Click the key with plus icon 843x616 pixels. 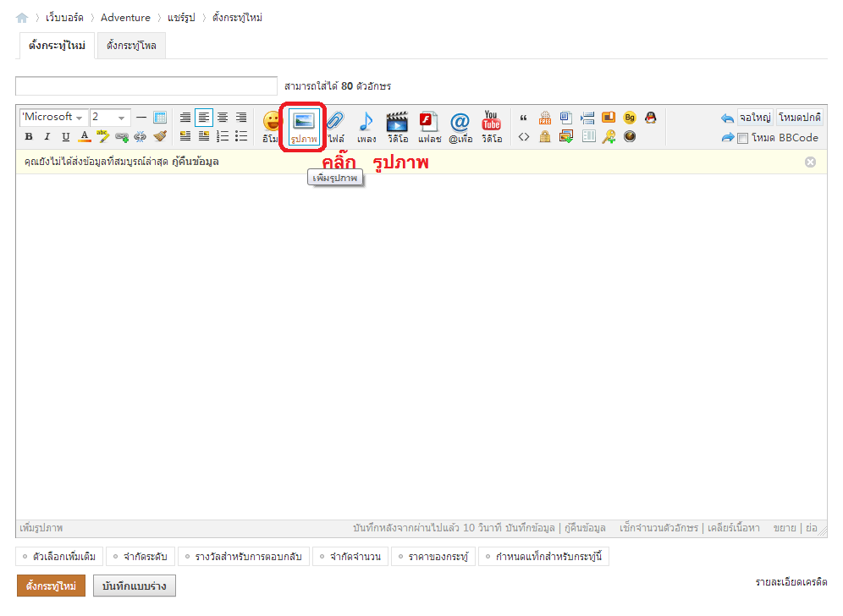point(609,136)
